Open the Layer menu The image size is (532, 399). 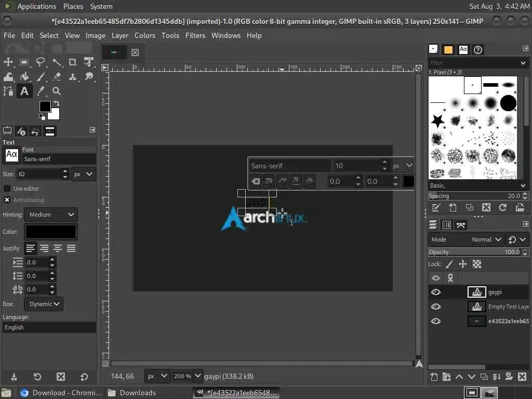(120, 35)
